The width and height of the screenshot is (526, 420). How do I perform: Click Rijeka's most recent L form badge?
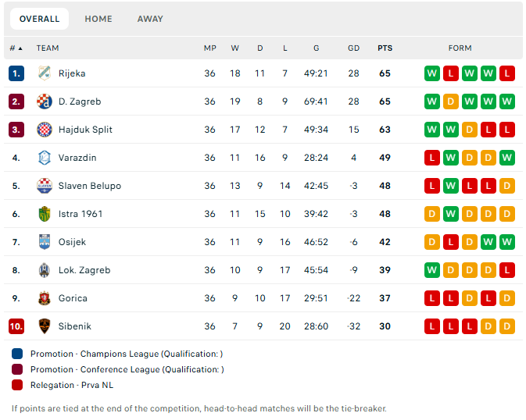click(x=507, y=73)
